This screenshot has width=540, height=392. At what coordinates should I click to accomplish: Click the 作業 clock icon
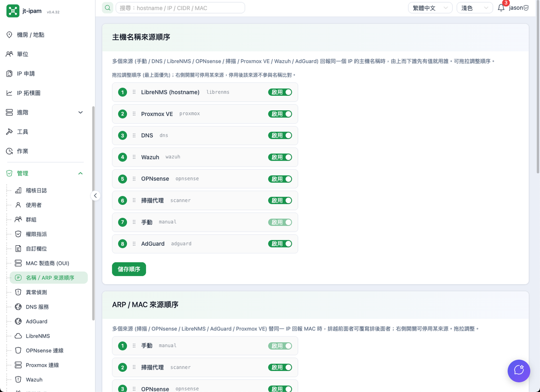click(x=9, y=151)
